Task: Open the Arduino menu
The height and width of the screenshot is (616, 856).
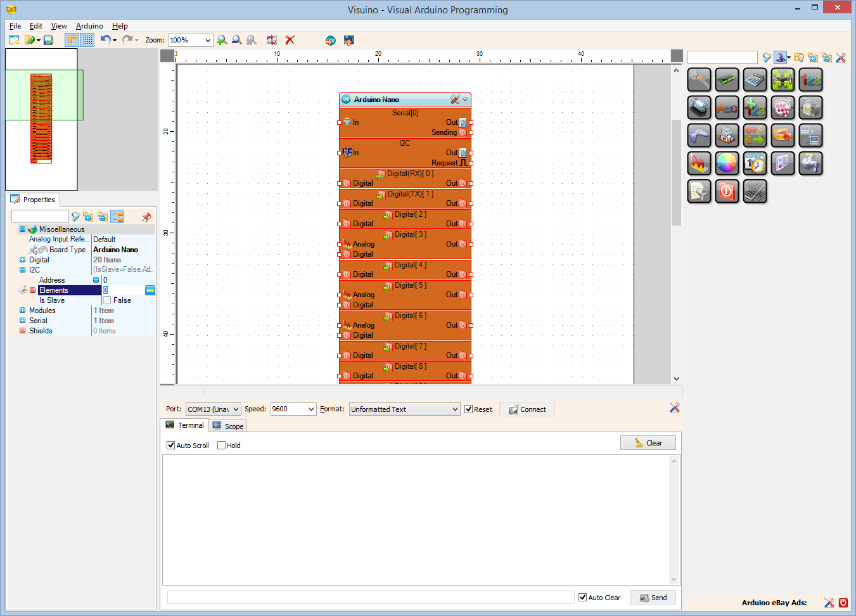Action: (89, 26)
